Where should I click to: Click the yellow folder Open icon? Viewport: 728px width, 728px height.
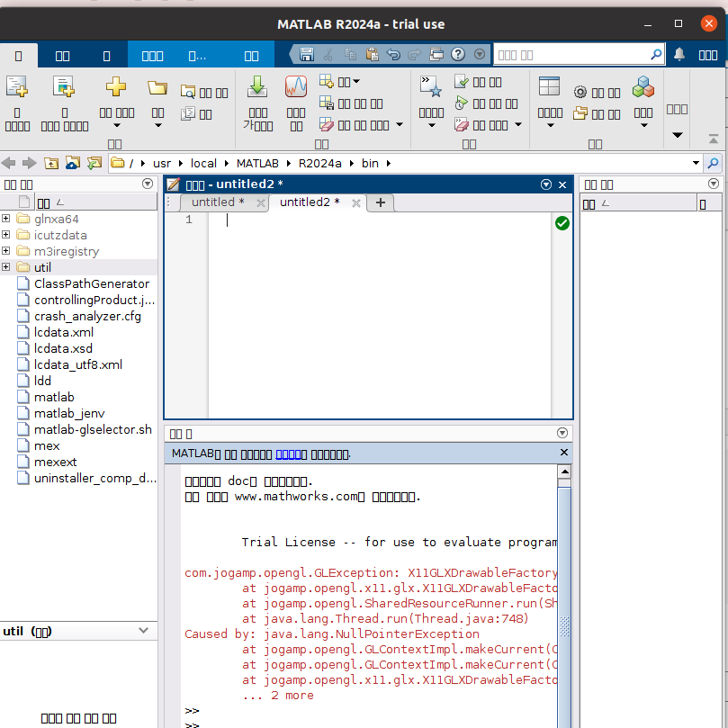pyautogui.click(x=157, y=88)
